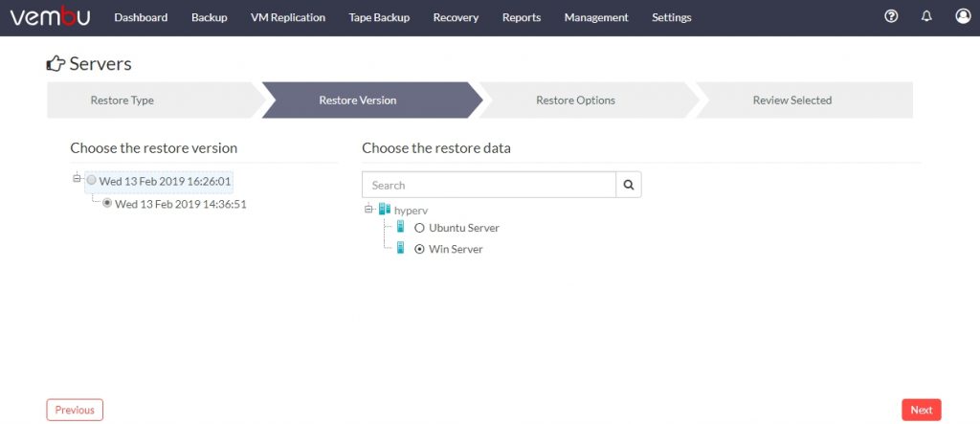Select restore version 16:26:01 radio button
980x424 pixels.
92,180
